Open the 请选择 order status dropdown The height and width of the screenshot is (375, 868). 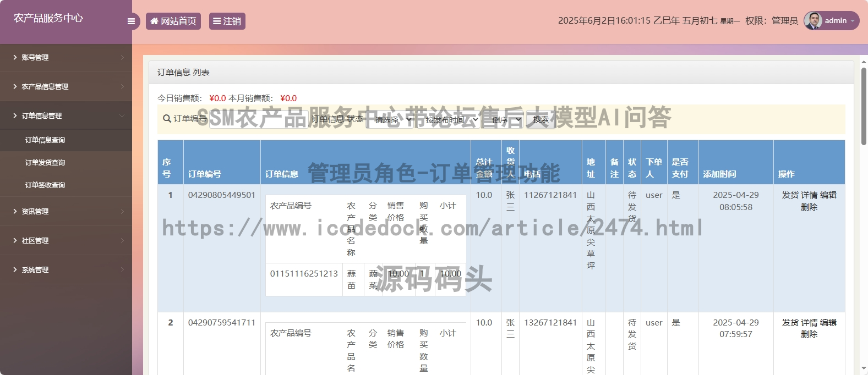391,119
